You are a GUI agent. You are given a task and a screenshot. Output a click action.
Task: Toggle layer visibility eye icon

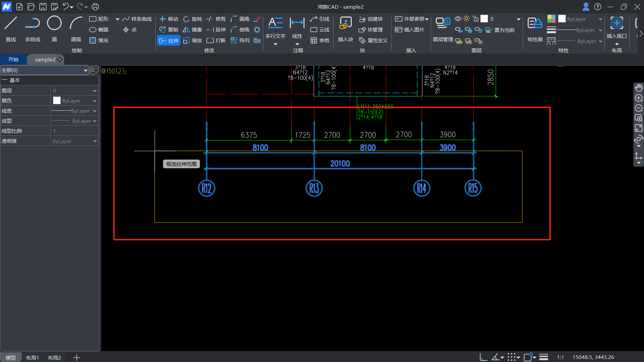pyautogui.click(x=458, y=19)
